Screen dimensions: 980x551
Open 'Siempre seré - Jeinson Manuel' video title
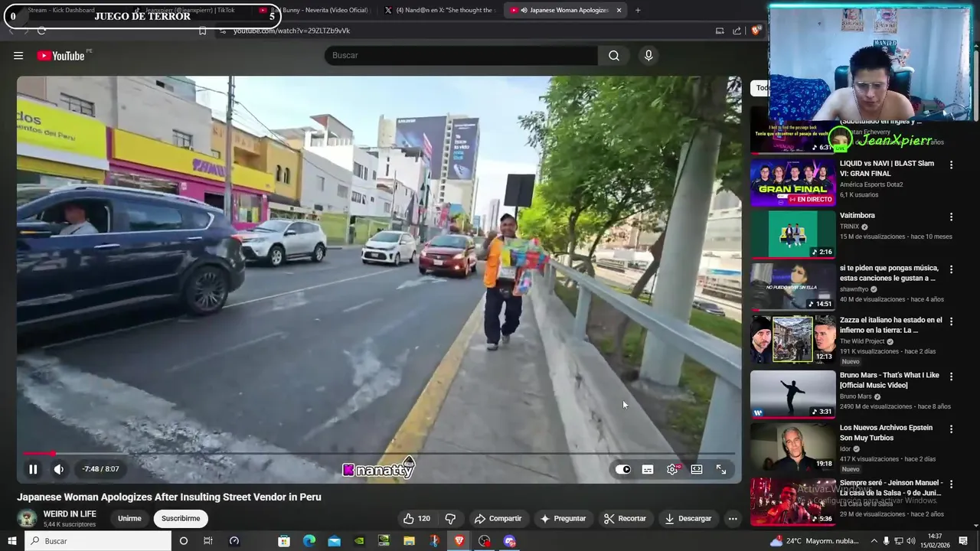pos(891,487)
